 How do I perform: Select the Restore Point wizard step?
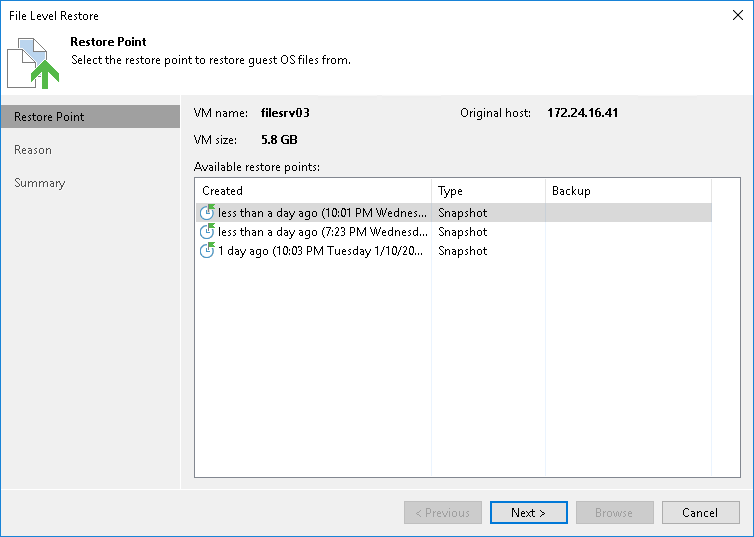90,117
